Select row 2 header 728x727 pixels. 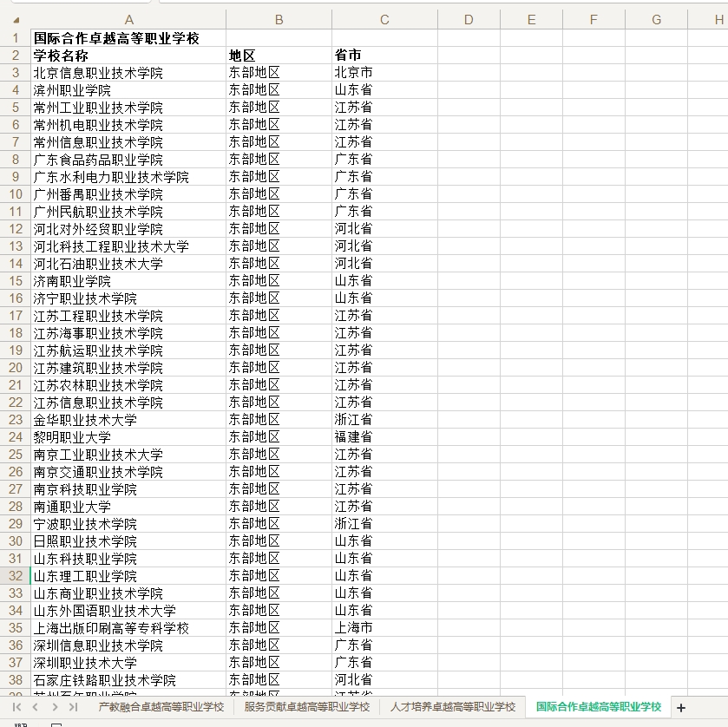14,55
